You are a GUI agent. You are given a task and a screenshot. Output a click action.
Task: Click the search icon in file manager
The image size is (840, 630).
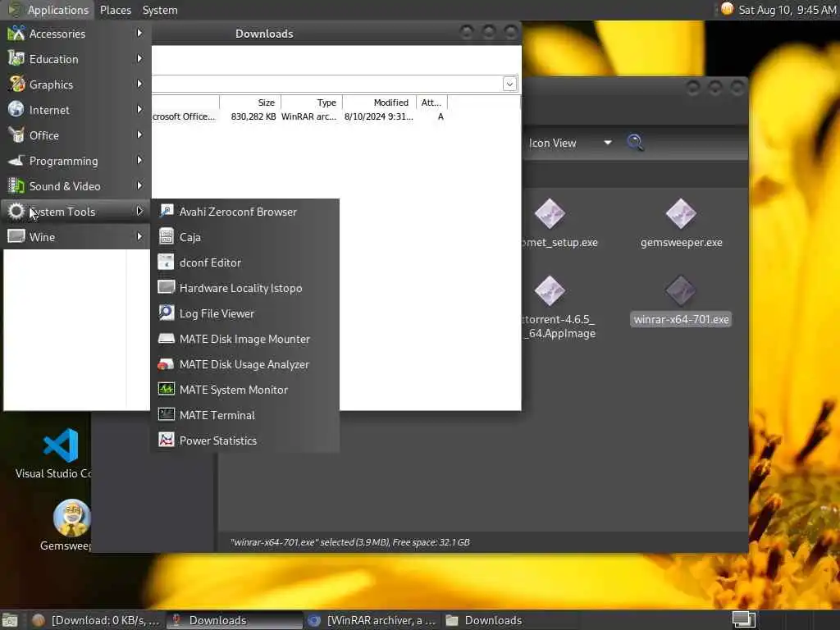click(635, 143)
